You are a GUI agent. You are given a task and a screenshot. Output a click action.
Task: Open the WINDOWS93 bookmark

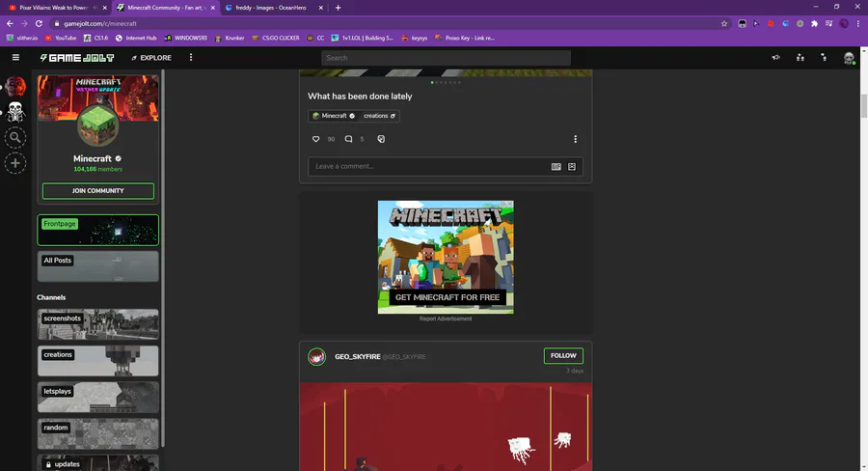[185, 39]
